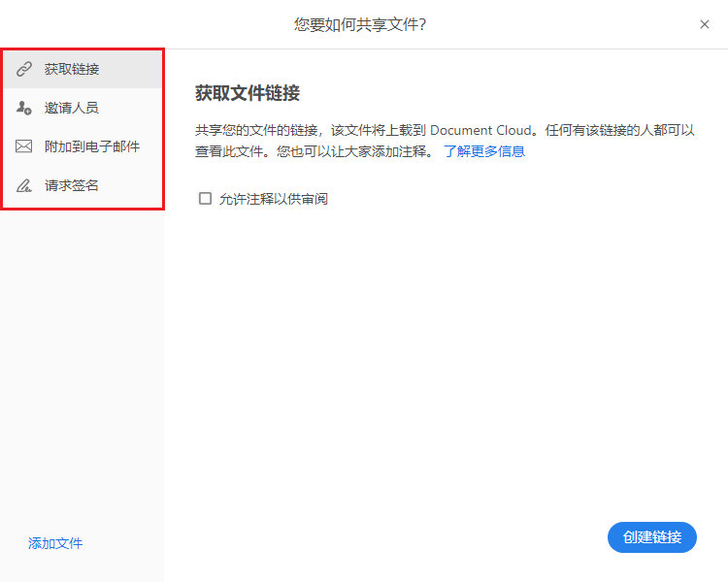This screenshot has width=728, height=582.
Task: Click the person-plus icon beside 邀请人员
Action: pyautogui.click(x=23, y=108)
